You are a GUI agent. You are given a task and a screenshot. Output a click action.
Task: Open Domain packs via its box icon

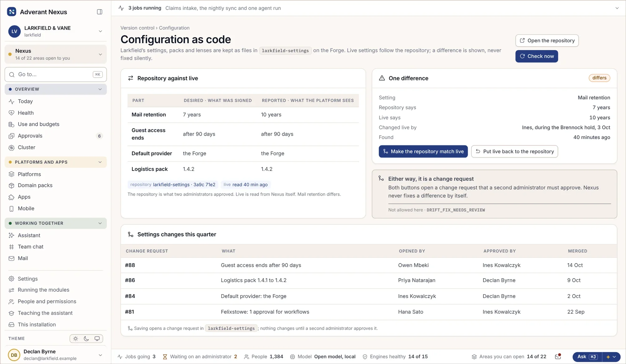pyautogui.click(x=12, y=186)
